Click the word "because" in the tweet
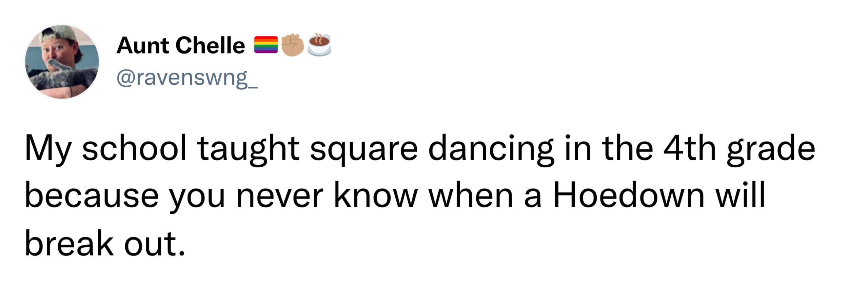 pos(92,196)
